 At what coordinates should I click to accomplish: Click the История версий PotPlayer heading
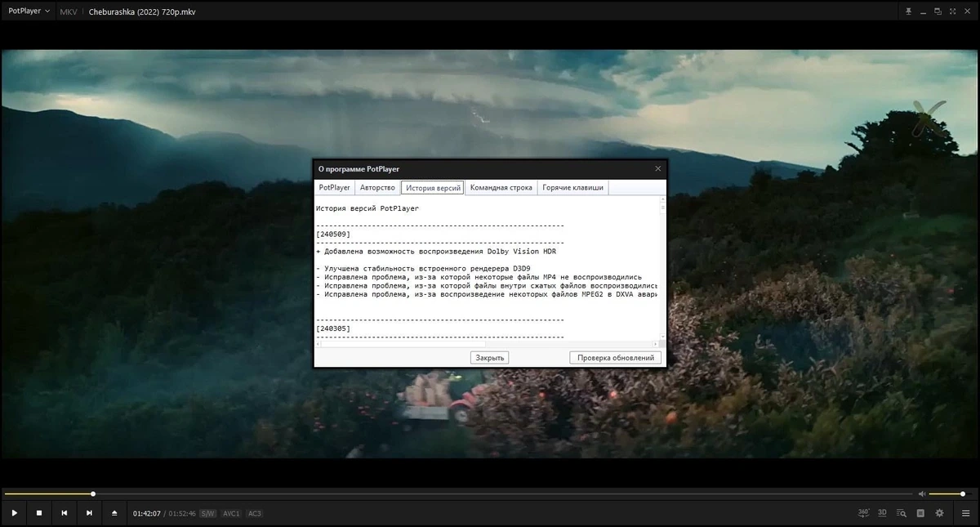click(367, 208)
